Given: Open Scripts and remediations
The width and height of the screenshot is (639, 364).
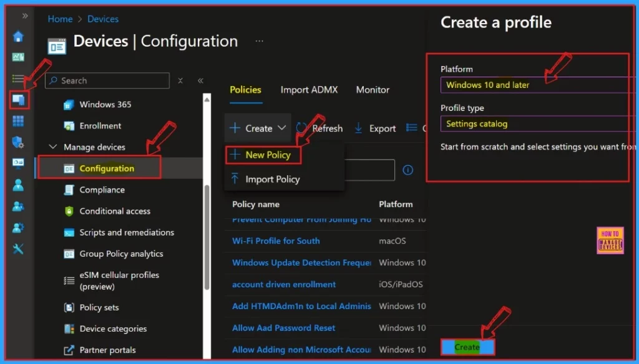Looking at the screenshot, I should pyautogui.click(x=127, y=232).
